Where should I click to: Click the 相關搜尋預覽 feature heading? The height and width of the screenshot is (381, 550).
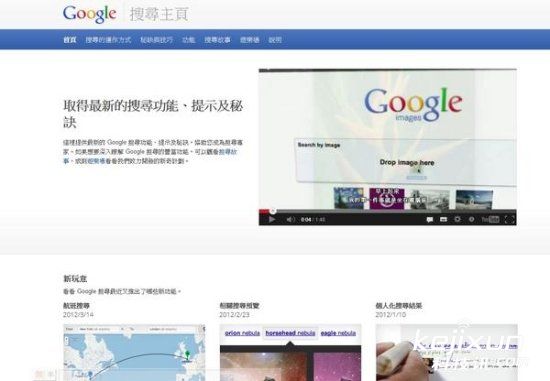coord(240,306)
